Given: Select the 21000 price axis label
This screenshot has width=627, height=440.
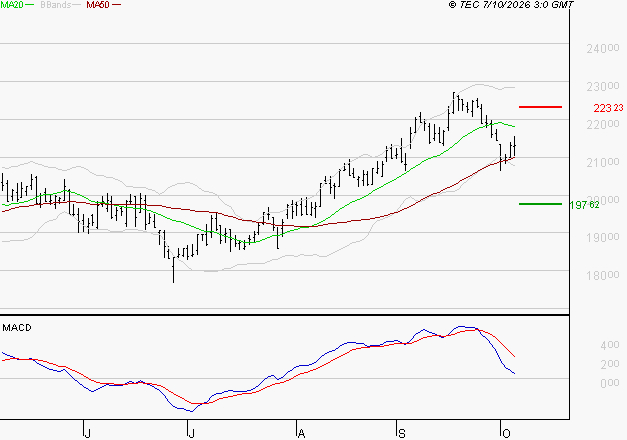Looking at the screenshot, I should point(603,162).
